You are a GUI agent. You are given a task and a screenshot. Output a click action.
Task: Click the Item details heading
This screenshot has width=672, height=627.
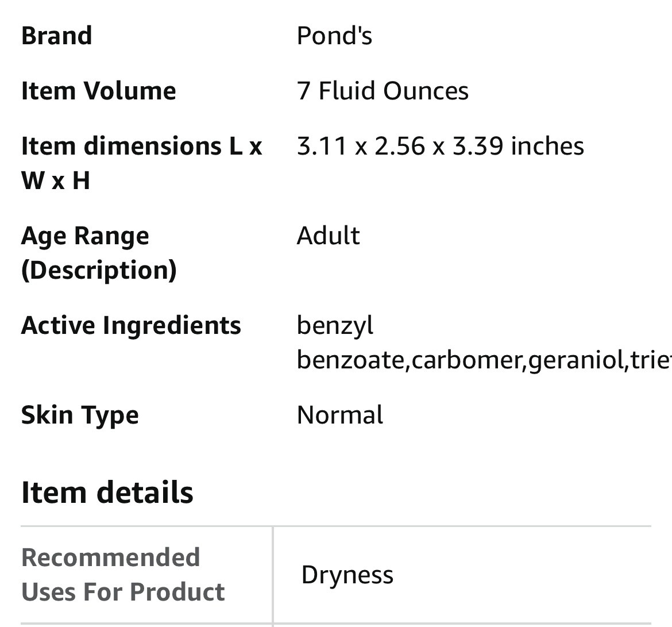(x=107, y=493)
